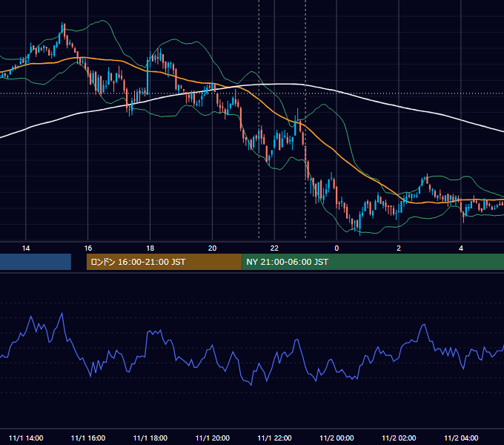Click the 11/2 02:00 time label
The image size is (504, 445).
(x=399, y=438)
